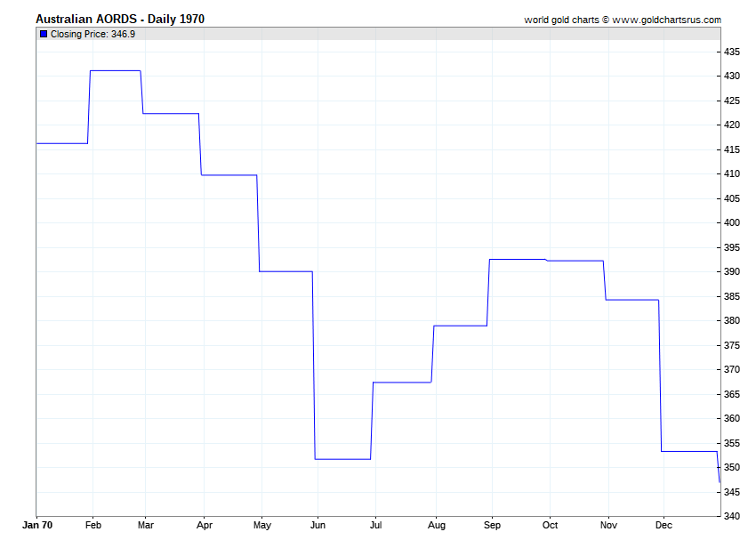Click the June low plateau near 352

[x=342, y=459]
